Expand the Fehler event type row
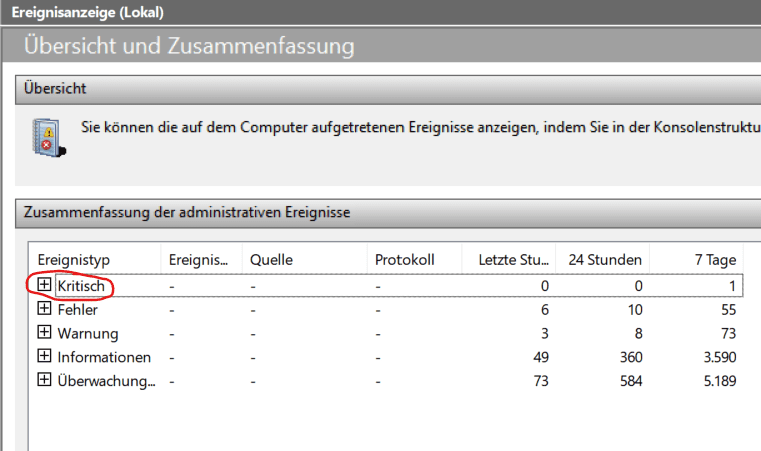This screenshot has height=451, width=761. tap(44, 309)
